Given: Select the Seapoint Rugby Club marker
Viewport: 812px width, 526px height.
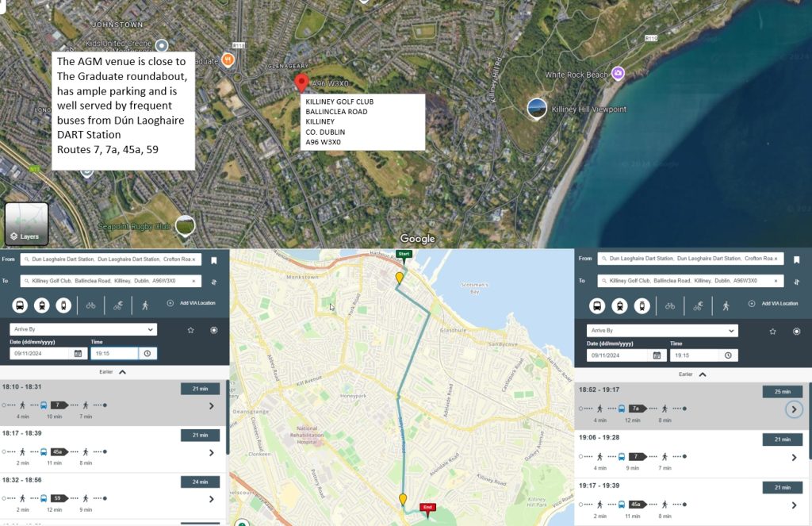Looking at the screenshot, I should [185, 226].
